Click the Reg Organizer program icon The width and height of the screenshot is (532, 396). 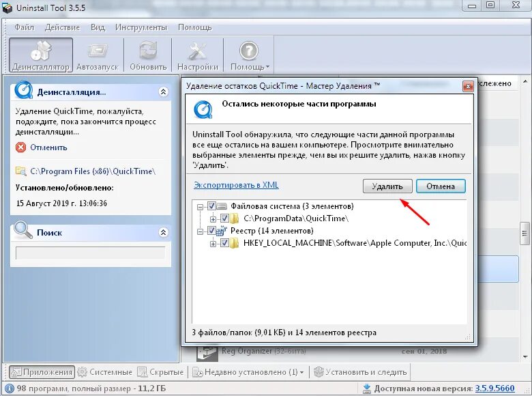click(207, 353)
